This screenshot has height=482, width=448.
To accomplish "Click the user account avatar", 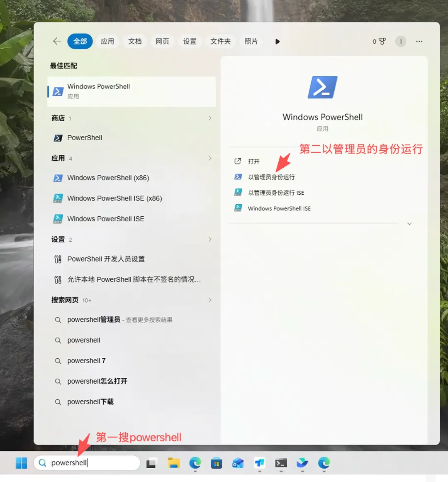I will 401,41.
